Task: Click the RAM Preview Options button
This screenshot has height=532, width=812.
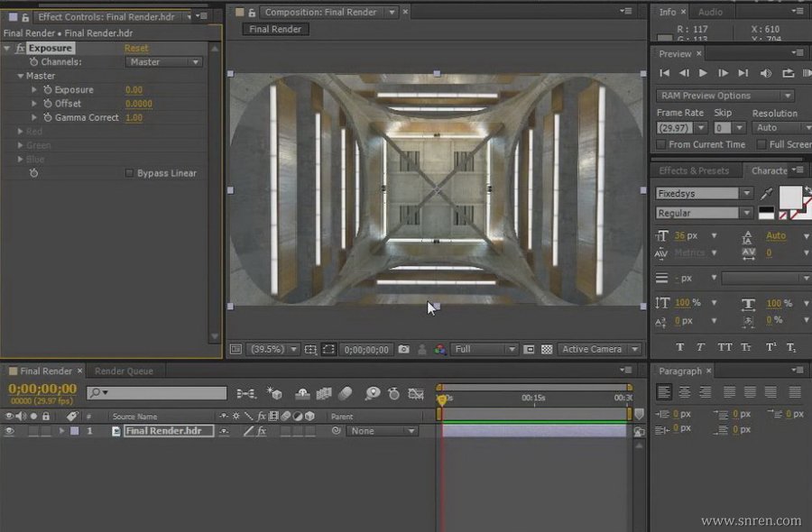Action: (x=724, y=96)
